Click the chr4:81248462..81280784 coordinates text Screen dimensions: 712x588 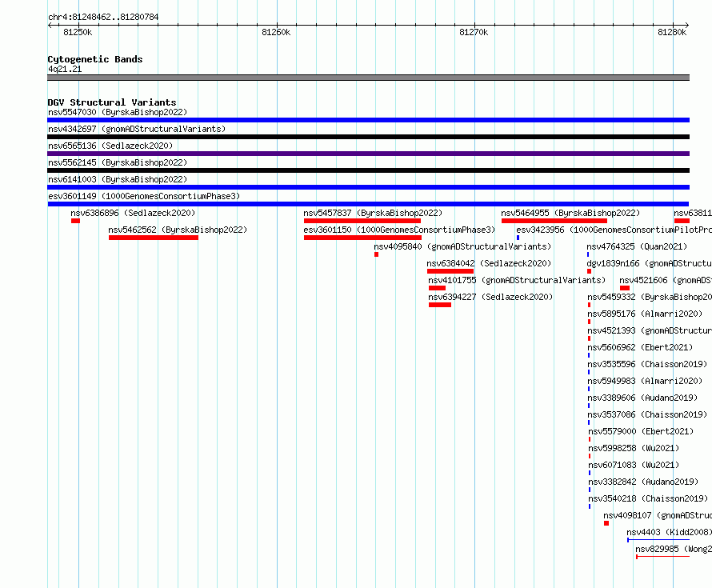(x=103, y=18)
